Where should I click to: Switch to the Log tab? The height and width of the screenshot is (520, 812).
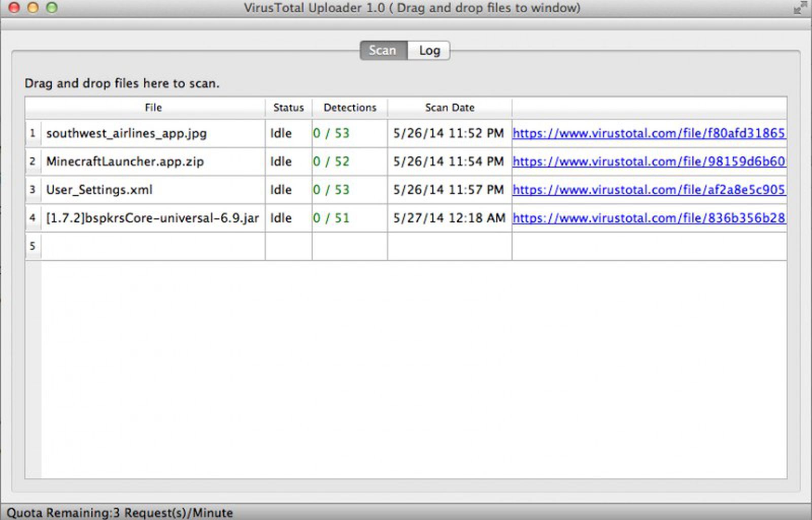coord(428,50)
